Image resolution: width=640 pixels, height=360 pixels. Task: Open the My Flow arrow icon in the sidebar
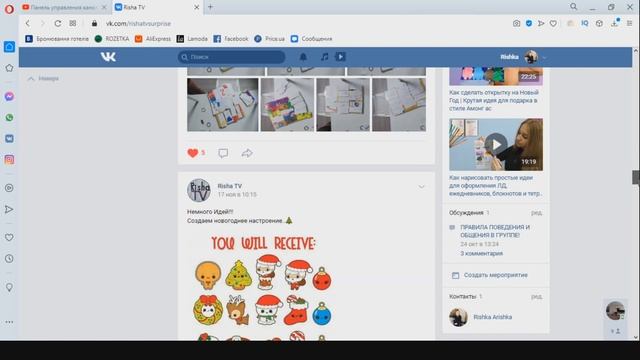(x=9, y=209)
